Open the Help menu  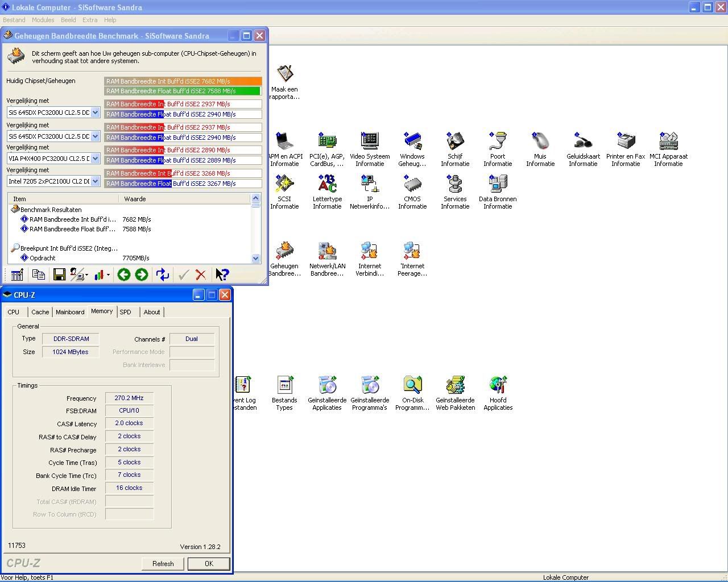[110, 20]
